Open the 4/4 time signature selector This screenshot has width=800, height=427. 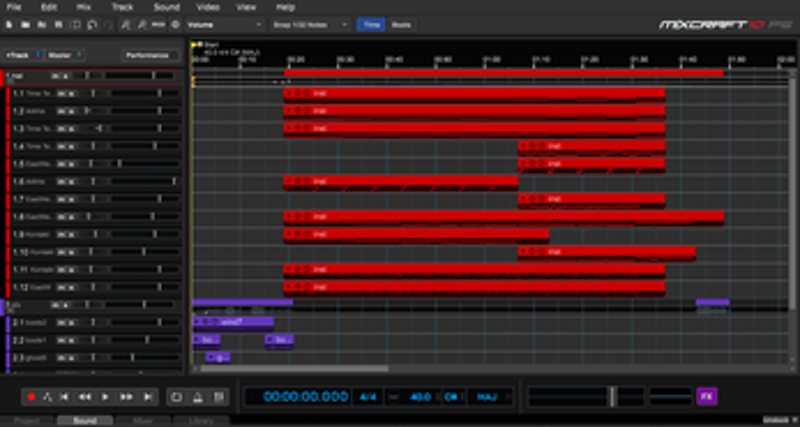367,397
